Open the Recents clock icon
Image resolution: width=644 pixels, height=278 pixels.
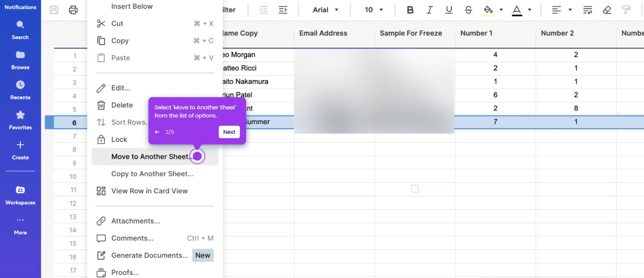tap(20, 85)
